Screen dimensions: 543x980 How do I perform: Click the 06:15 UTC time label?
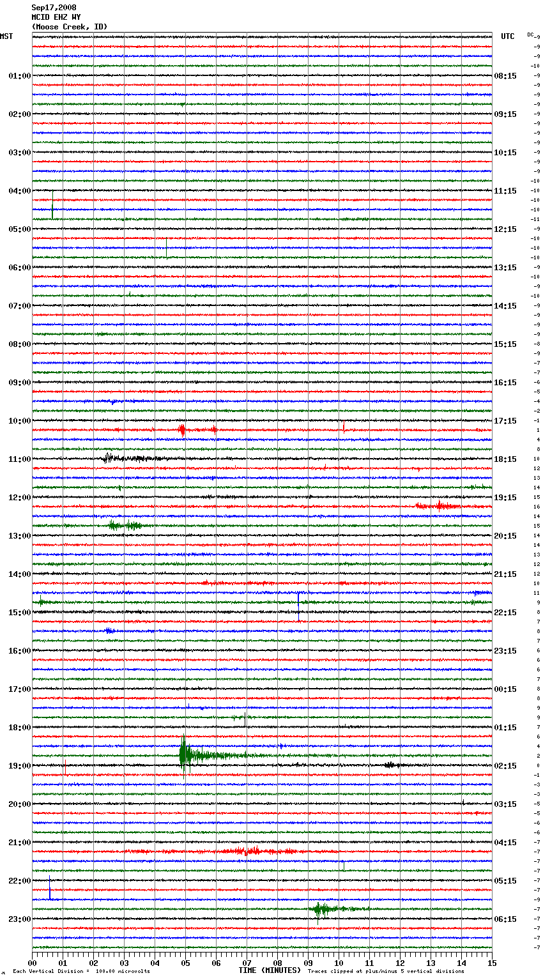tap(505, 919)
